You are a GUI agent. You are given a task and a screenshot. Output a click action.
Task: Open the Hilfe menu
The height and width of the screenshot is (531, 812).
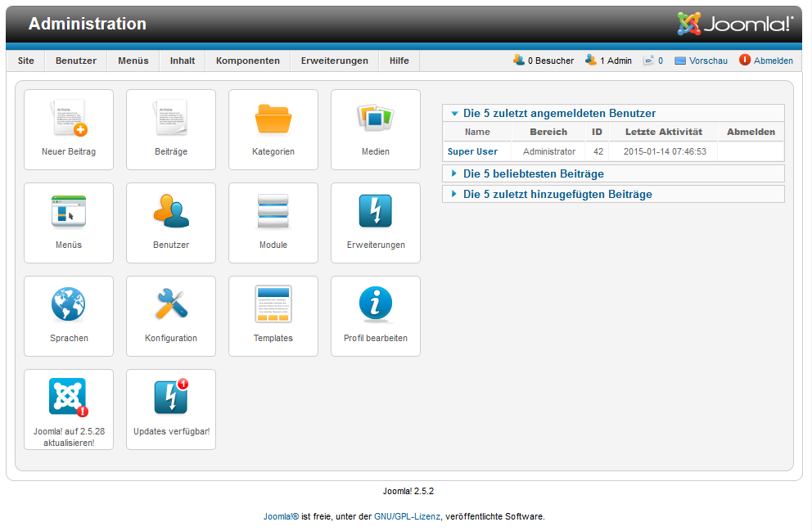click(x=399, y=61)
